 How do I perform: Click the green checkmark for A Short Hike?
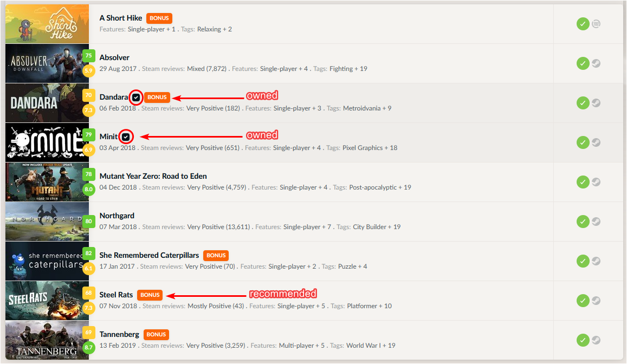point(583,24)
